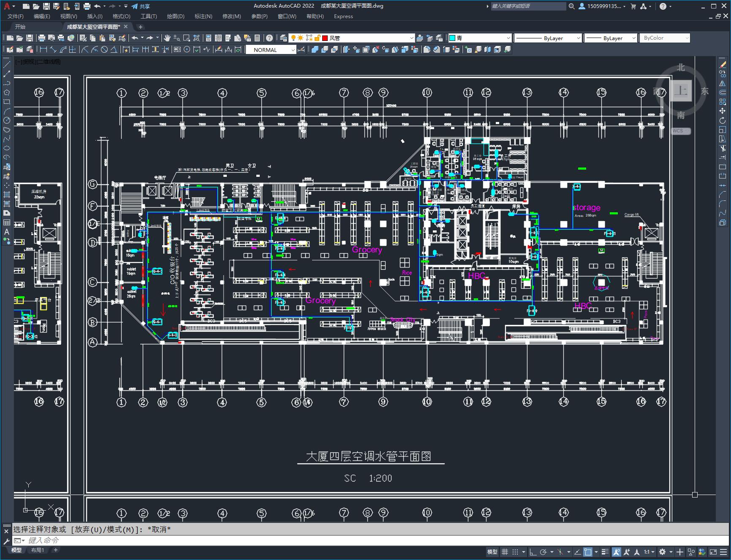Click the 共享 share button

[x=141, y=6]
